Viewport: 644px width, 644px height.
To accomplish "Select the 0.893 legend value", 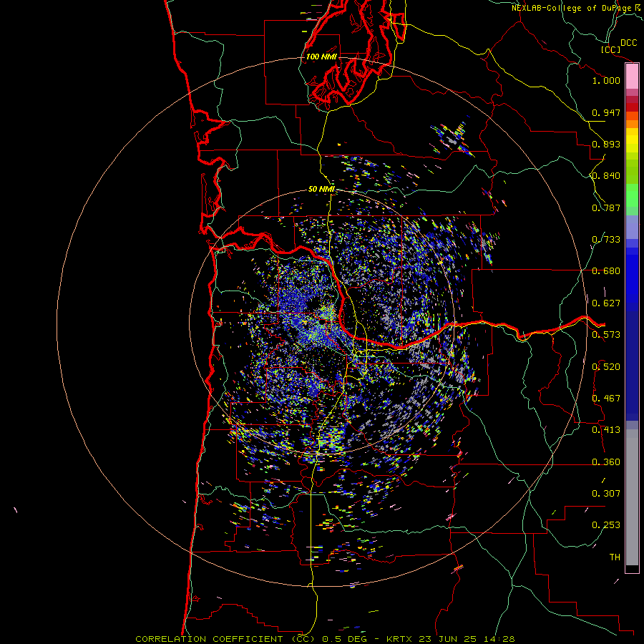I will (606, 144).
